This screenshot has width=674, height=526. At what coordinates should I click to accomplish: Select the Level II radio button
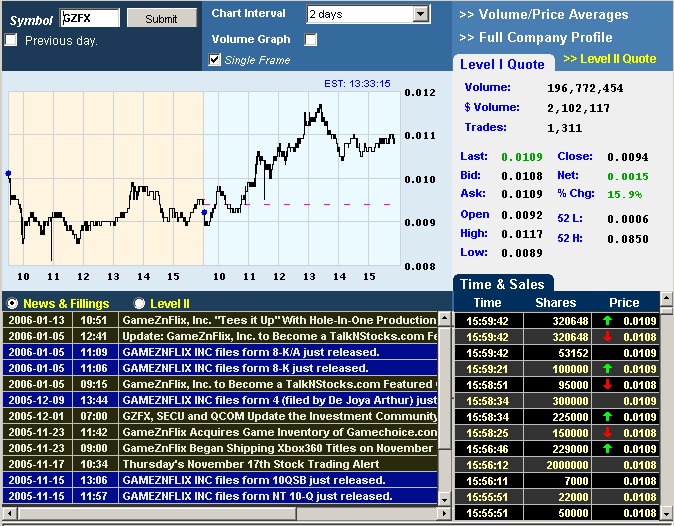[x=140, y=303]
